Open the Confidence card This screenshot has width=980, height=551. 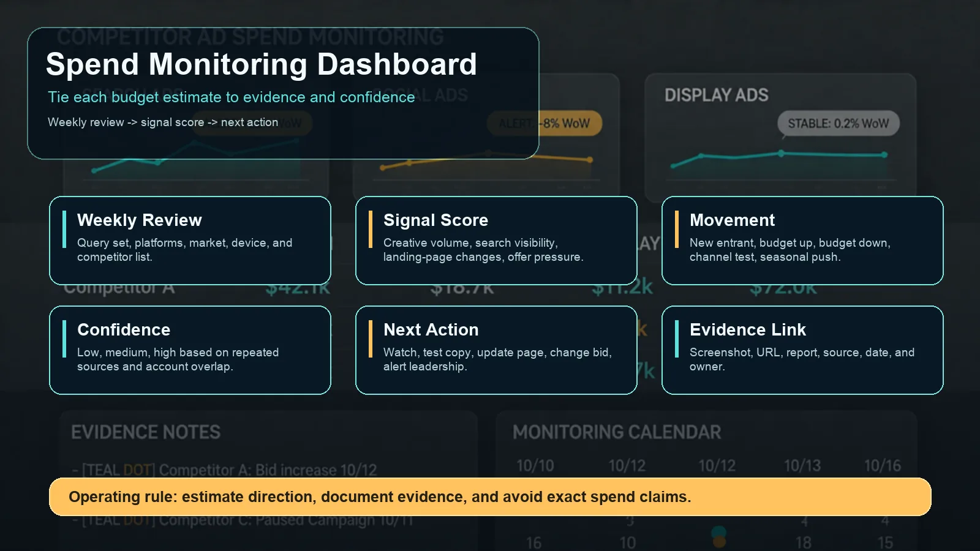[x=190, y=350]
